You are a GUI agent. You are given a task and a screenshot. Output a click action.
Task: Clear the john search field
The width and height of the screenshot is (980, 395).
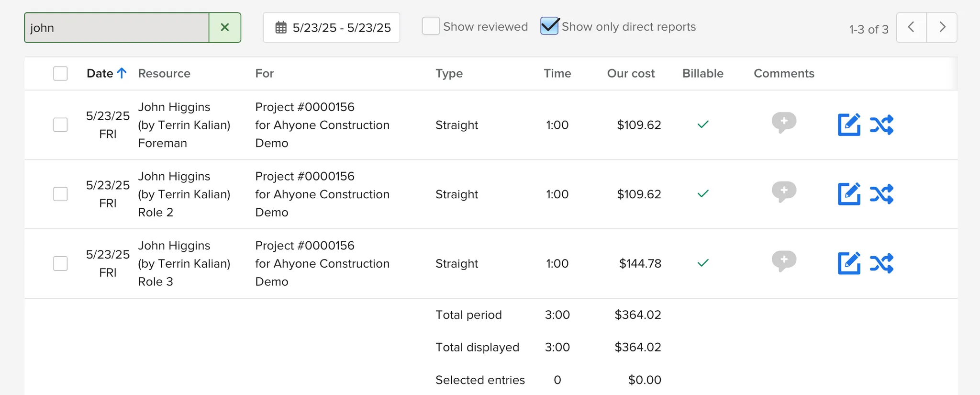[224, 28]
